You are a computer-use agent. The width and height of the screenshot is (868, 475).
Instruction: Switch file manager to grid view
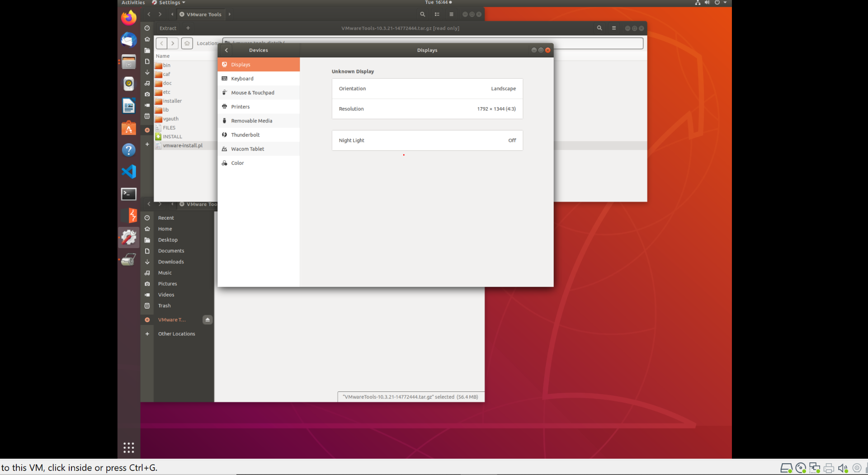[437, 14]
